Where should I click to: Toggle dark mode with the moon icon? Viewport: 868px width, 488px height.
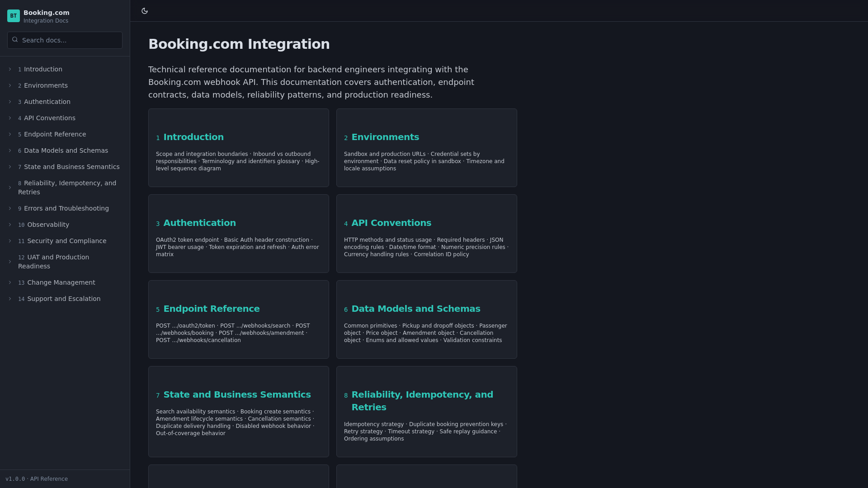pos(145,11)
